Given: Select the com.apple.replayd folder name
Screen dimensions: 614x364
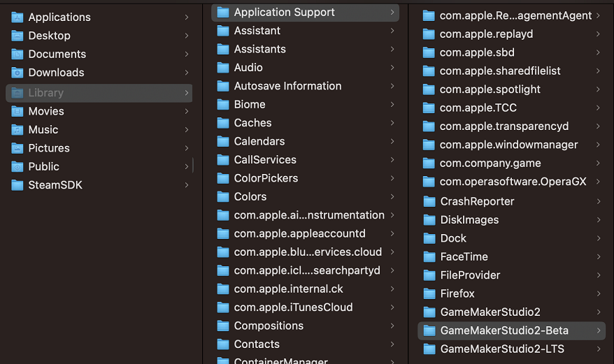Looking at the screenshot, I should pyautogui.click(x=486, y=34).
